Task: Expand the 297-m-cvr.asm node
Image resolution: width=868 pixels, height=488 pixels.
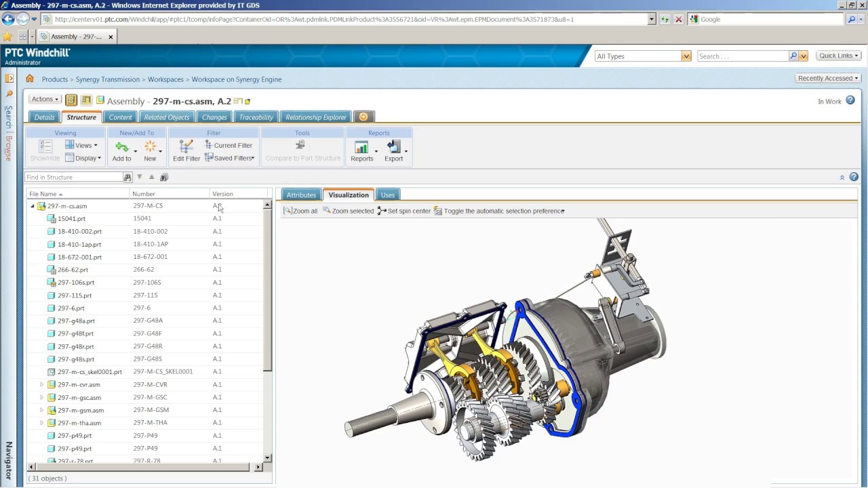Action: 41,384
